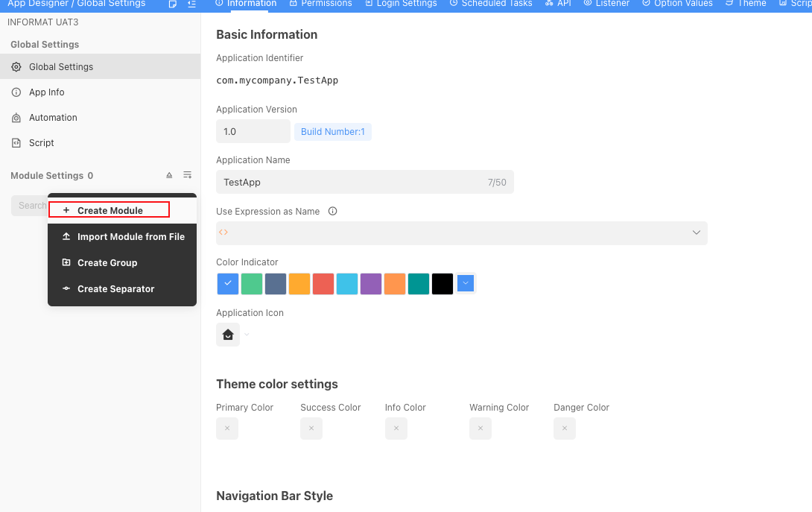Clear the Danger Color using its x box
Image resolution: width=812 pixels, height=512 pixels.
565,429
